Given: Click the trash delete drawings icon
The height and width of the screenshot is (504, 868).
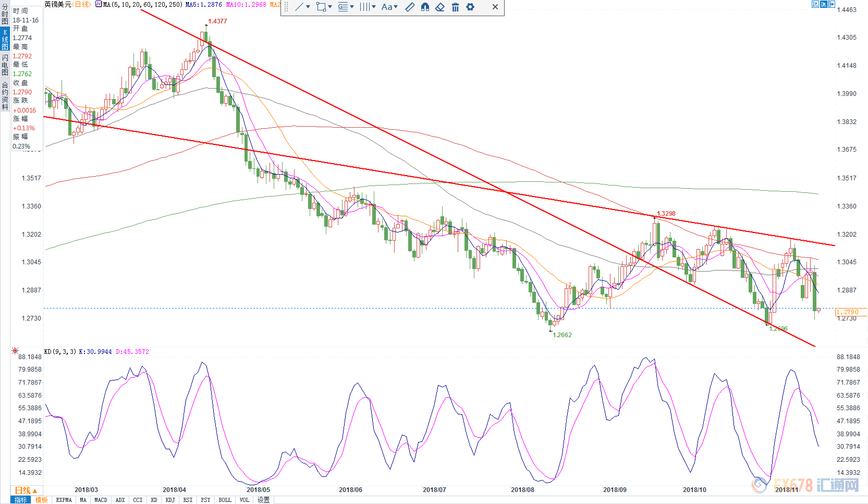Looking at the screenshot, I should (x=455, y=7).
